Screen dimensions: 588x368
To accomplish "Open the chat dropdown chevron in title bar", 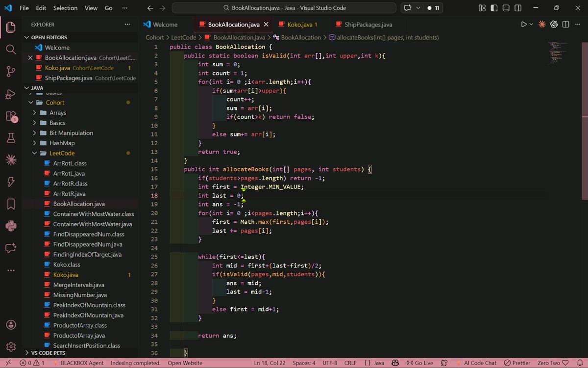I will coord(418,8).
